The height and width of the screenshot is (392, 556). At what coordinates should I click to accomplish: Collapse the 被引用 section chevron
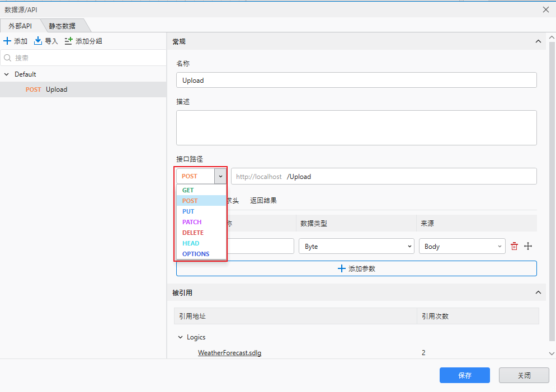(x=538, y=292)
